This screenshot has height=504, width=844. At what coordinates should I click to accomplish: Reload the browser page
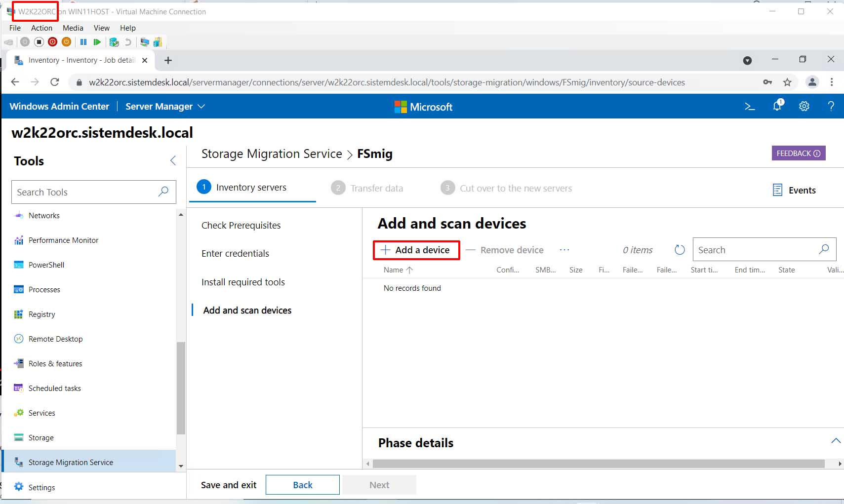point(55,82)
